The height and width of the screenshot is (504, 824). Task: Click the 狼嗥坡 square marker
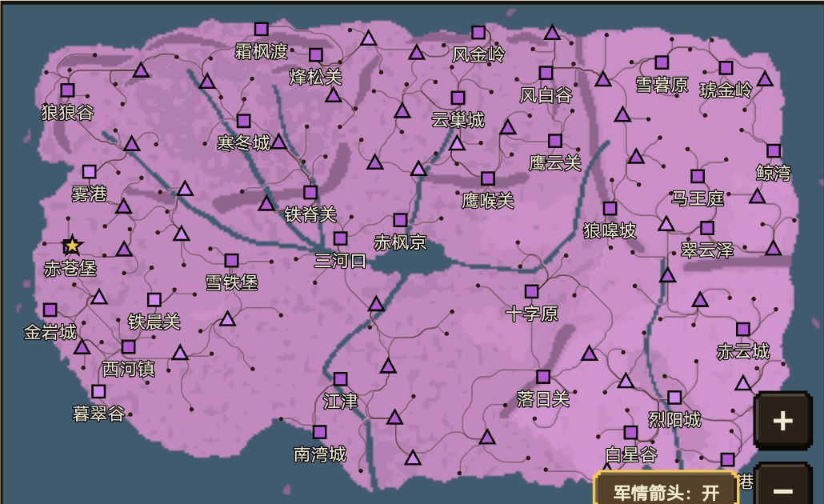point(610,209)
